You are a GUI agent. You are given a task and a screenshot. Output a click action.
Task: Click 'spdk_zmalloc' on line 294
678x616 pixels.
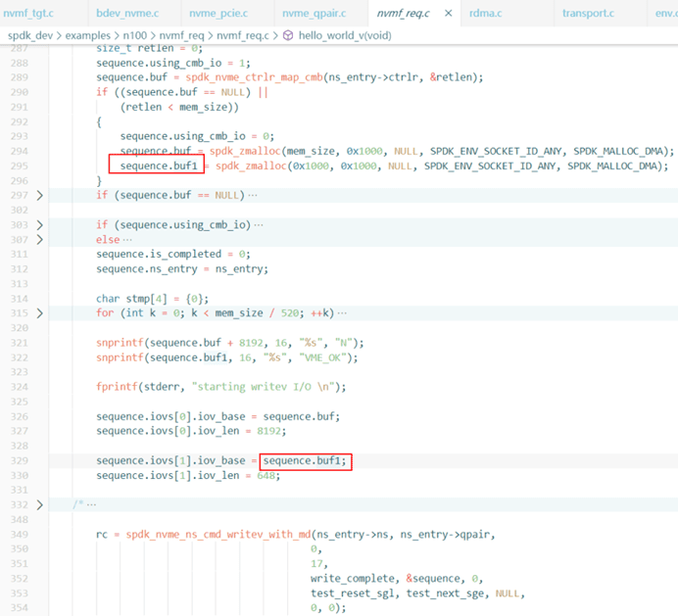(245, 151)
